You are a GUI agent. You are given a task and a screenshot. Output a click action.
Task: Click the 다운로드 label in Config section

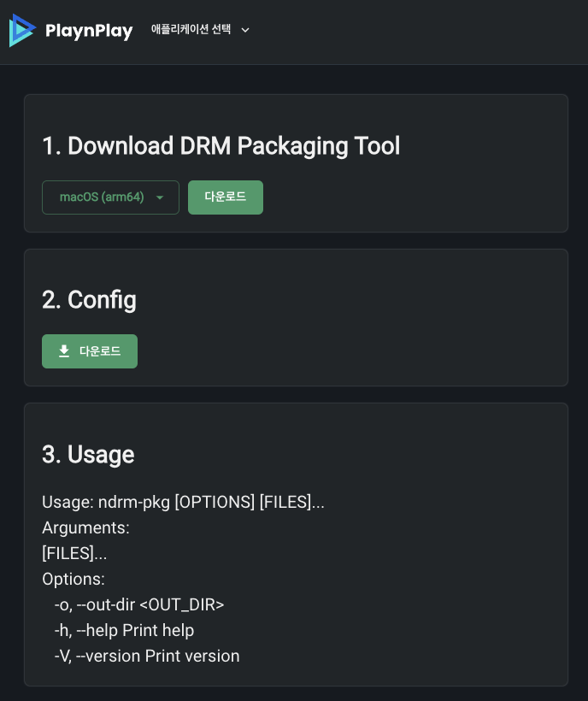(x=100, y=351)
